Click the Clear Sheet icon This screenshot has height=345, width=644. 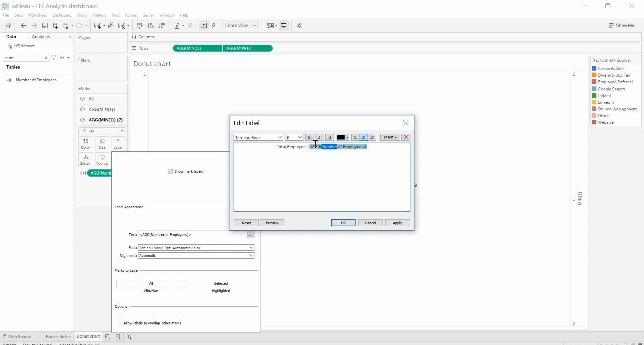tap(121, 25)
